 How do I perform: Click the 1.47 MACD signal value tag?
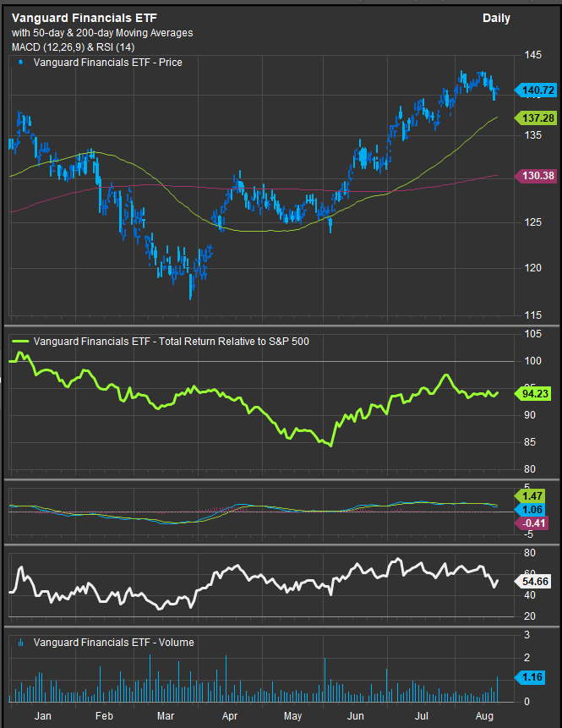pos(530,496)
